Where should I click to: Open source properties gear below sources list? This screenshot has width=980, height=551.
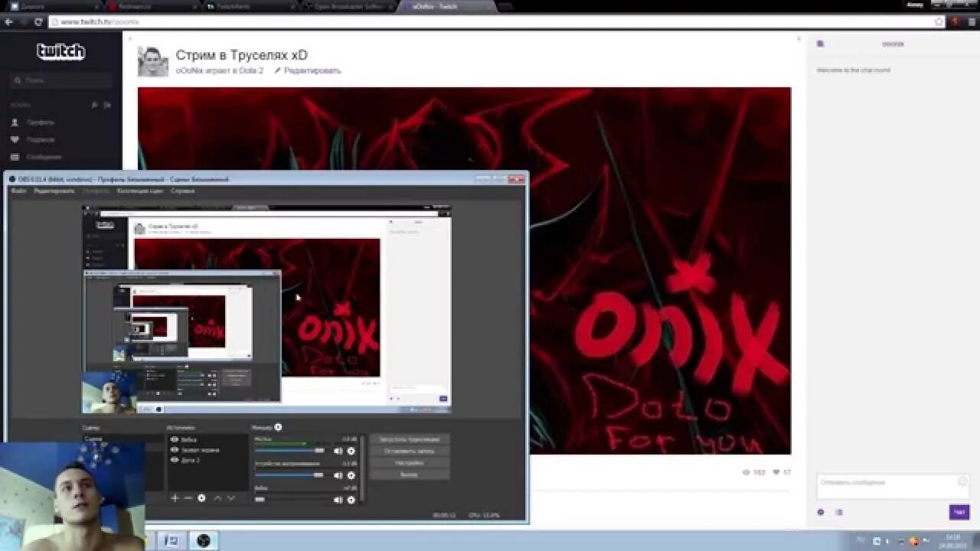tap(201, 498)
